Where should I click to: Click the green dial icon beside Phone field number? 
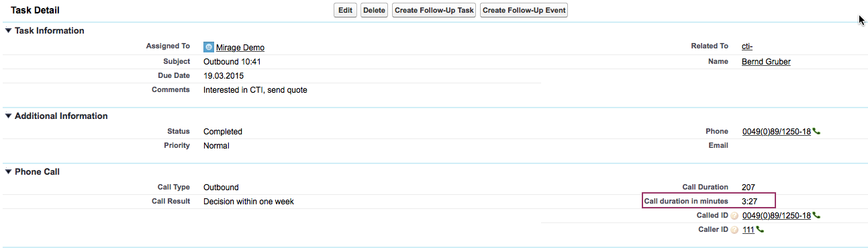pos(816,132)
